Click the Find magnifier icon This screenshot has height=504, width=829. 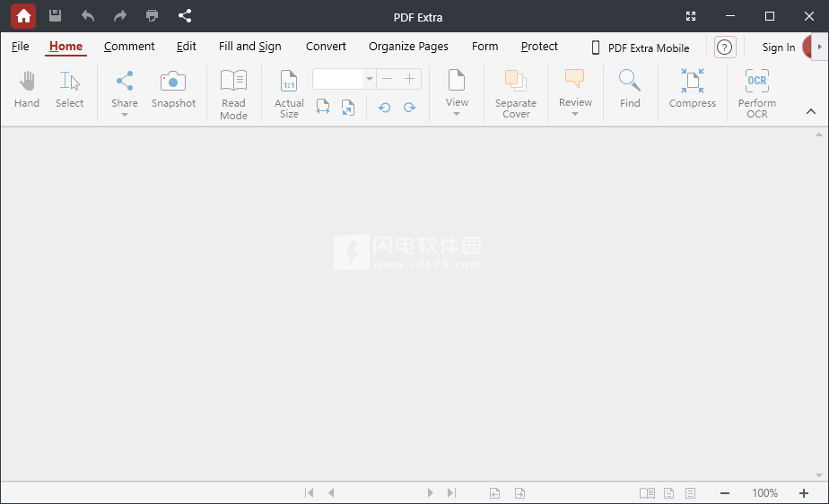pyautogui.click(x=630, y=82)
